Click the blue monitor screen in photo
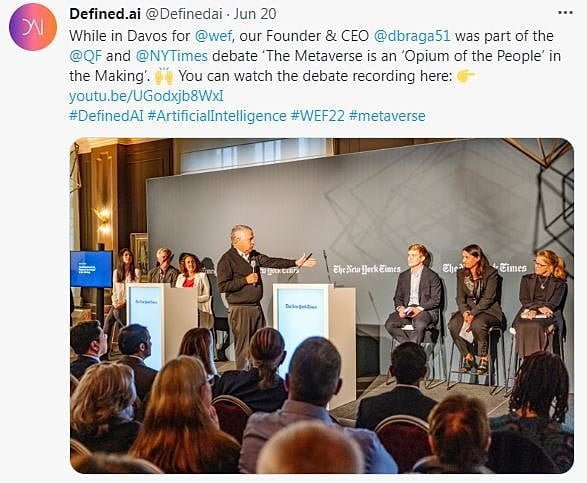 coord(91,269)
